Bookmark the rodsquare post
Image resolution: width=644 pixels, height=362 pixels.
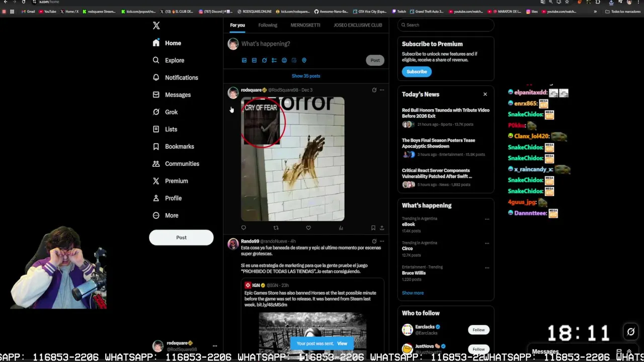tap(373, 228)
